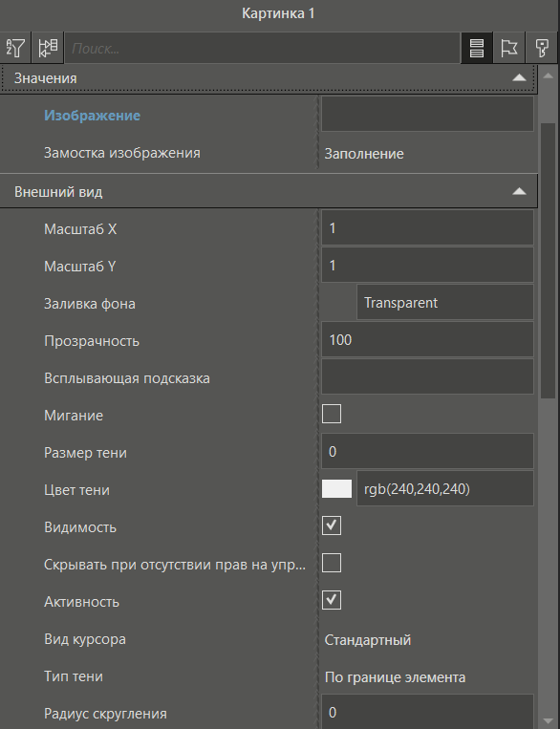Click the Цвет тени white color swatch
This screenshot has width=560, height=729.
336,488
